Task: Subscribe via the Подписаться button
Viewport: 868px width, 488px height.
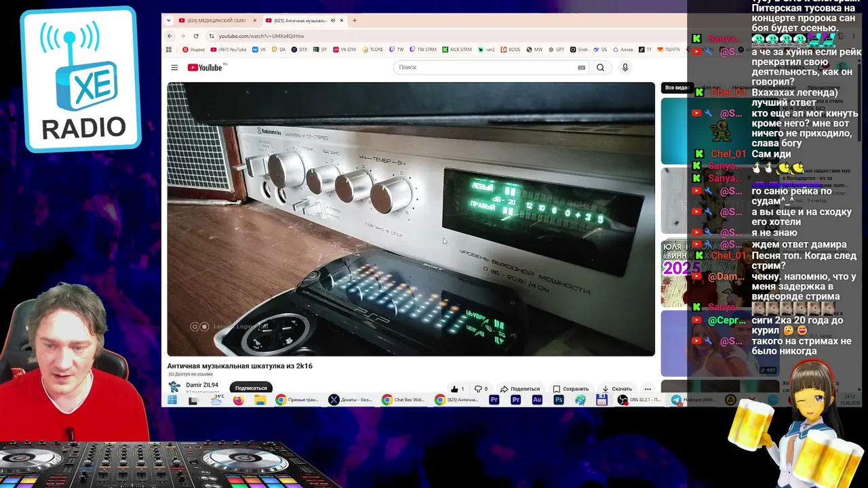Action: click(x=251, y=388)
